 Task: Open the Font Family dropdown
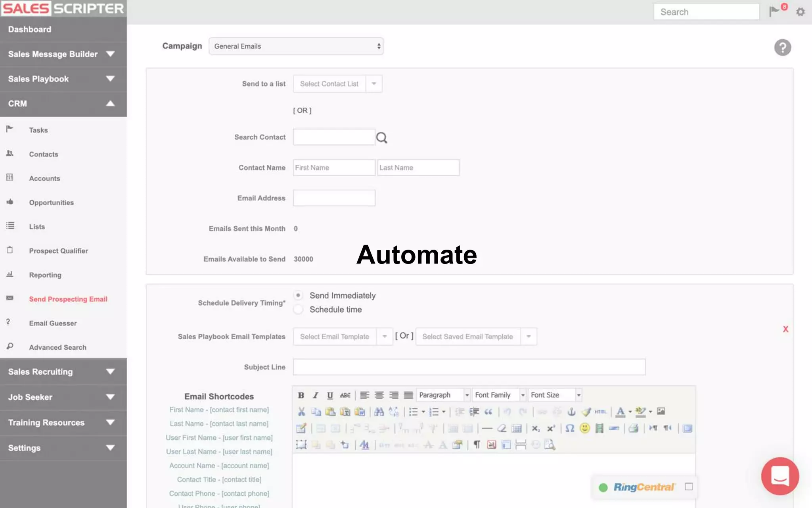point(500,395)
